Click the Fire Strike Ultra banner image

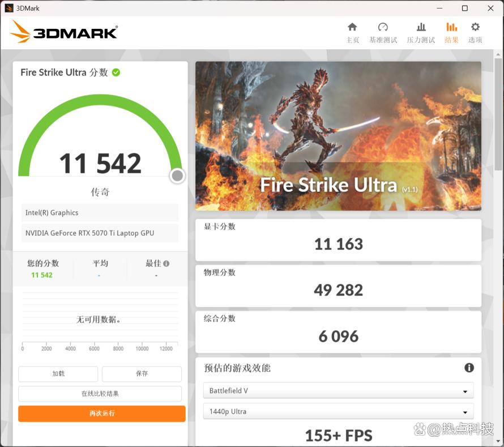(x=338, y=136)
